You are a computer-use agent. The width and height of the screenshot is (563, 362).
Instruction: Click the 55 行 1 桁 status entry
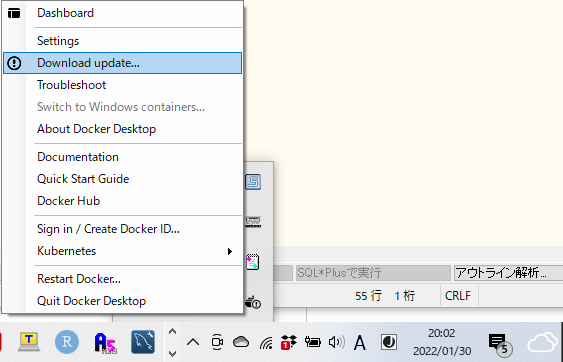pyautogui.click(x=385, y=296)
